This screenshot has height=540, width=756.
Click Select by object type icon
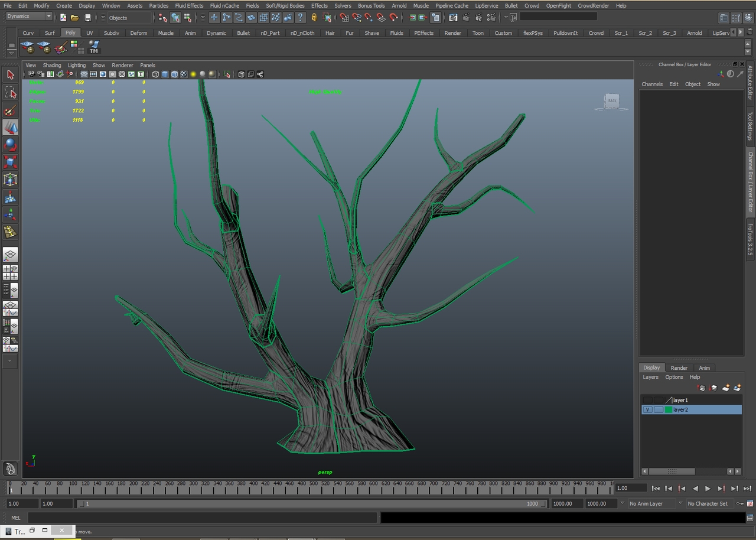175,18
